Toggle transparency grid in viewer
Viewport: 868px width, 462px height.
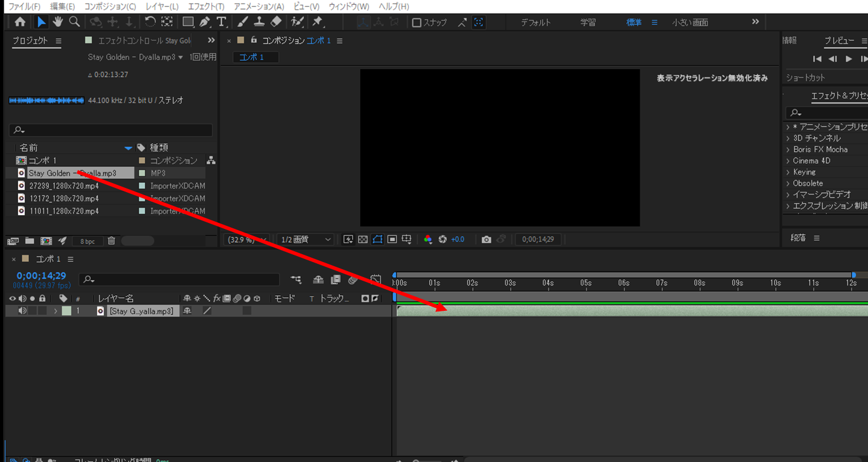click(x=363, y=239)
